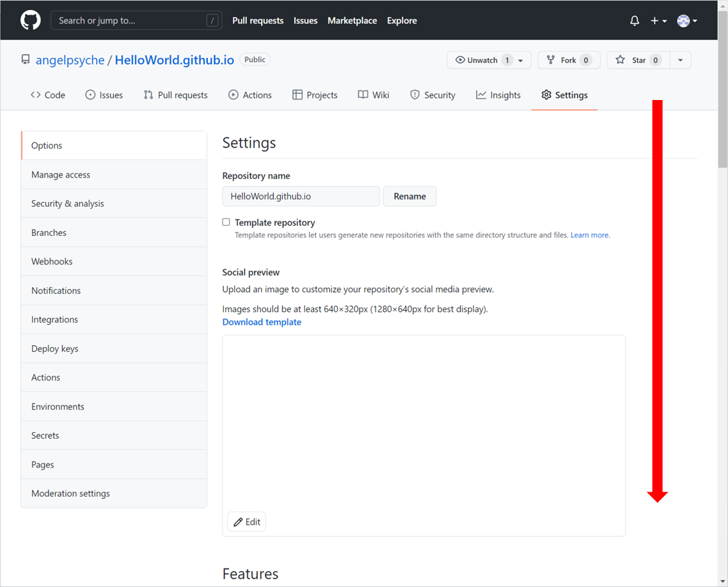The image size is (728, 587).
Task: Open Deploy keys settings
Action: [114, 348]
